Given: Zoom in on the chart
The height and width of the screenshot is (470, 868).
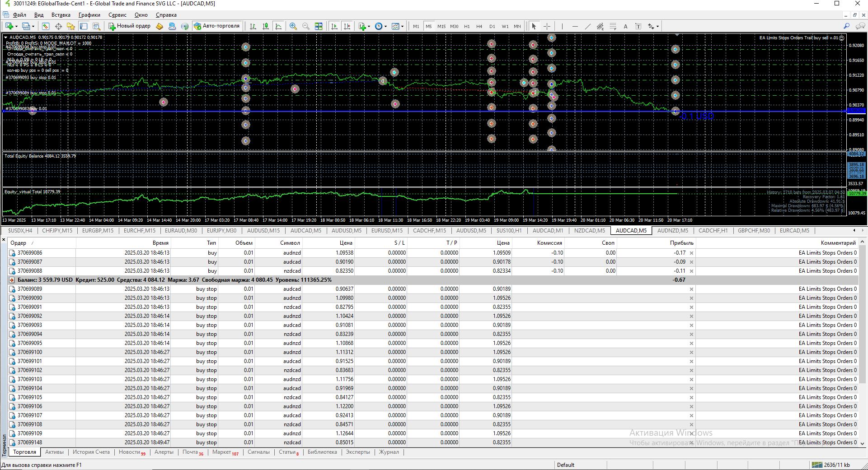Looking at the screenshot, I should 293,26.
